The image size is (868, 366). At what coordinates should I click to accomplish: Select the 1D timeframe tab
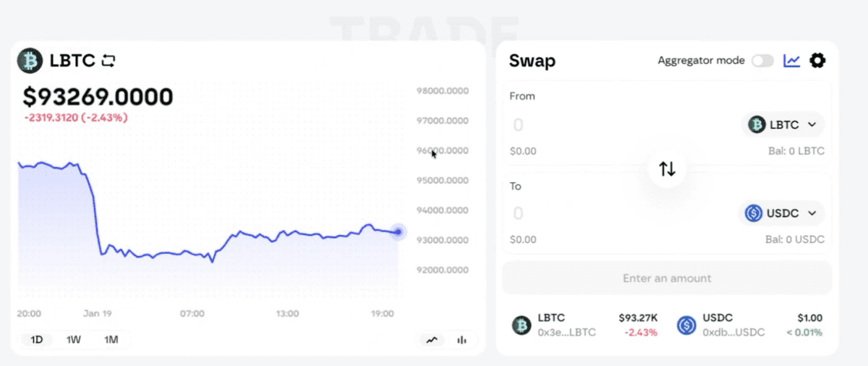coord(36,340)
